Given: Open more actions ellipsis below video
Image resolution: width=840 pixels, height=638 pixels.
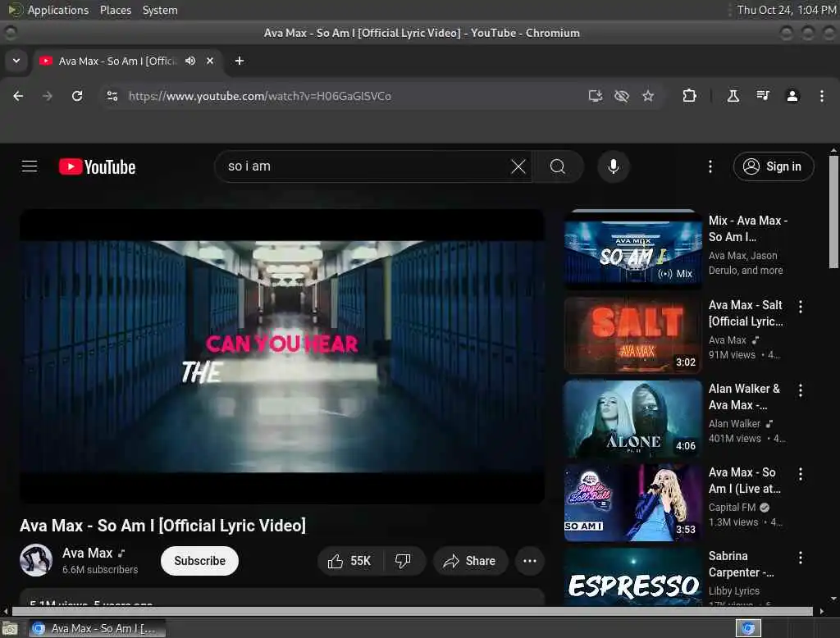Looking at the screenshot, I should click(530, 561).
